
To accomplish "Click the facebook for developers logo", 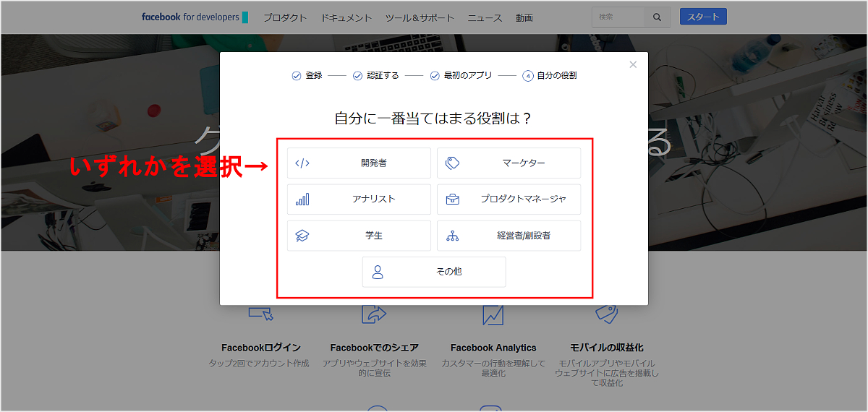I will tap(194, 17).
